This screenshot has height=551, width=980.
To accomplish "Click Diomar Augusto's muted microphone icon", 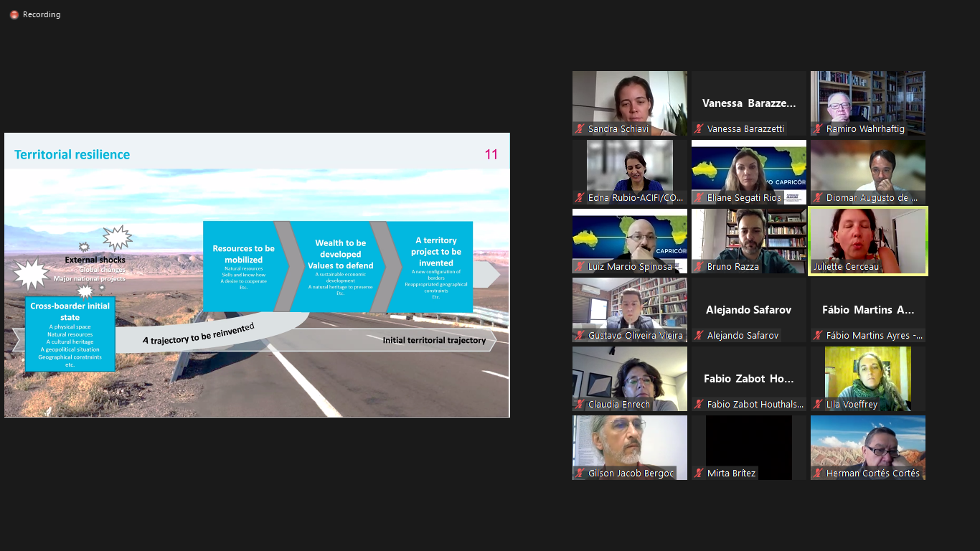I will (818, 198).
